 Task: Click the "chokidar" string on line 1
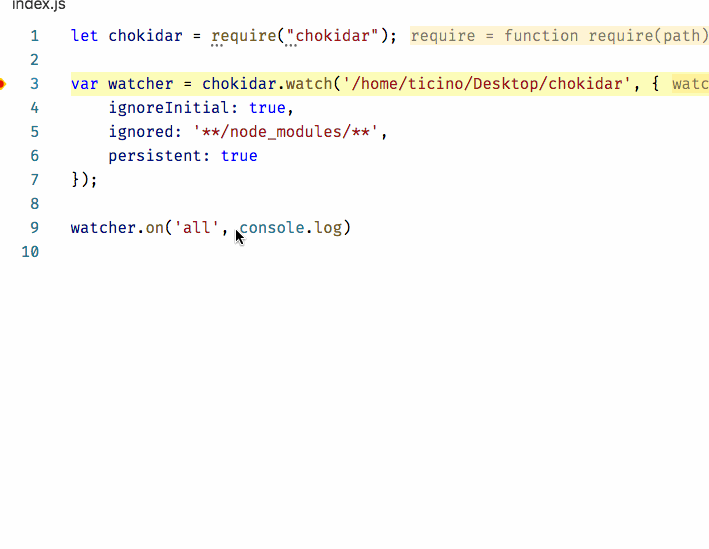(x=332, y=36)
